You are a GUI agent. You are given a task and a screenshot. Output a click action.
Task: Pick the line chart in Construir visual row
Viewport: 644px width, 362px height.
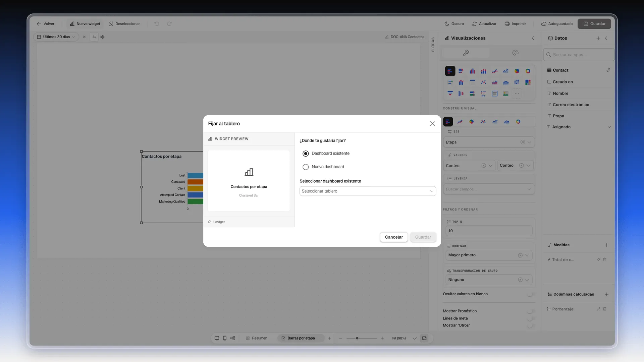click(x=460, y=122)
